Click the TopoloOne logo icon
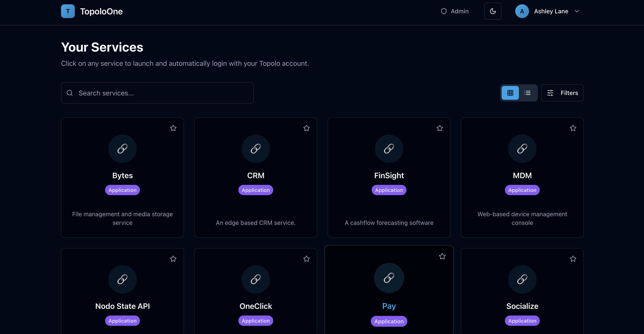The image size is (644, 334). (x=68, y=11)
